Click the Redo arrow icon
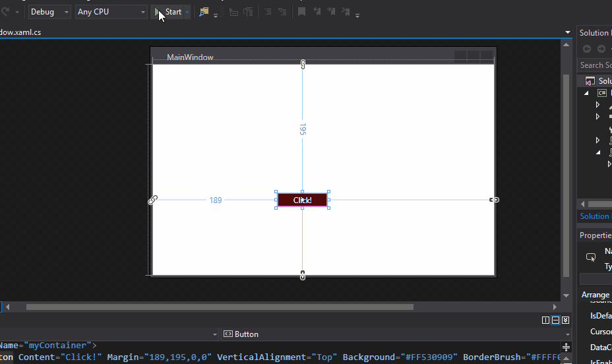This screenshot has width=612, height=364. click(x=5, y=12)
